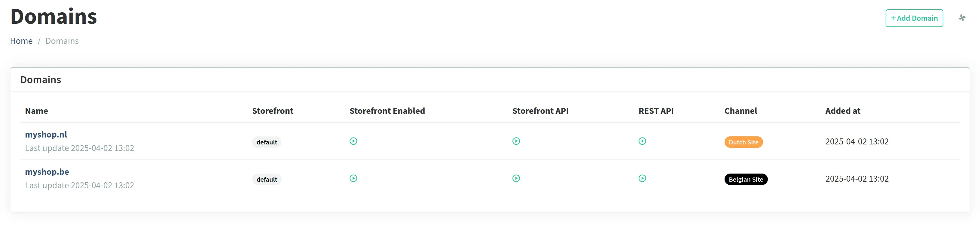Click REST API icon for myshop.nl
Viewport: 980px width, 227px height.
pyautogui.click(x=642, y=141)
